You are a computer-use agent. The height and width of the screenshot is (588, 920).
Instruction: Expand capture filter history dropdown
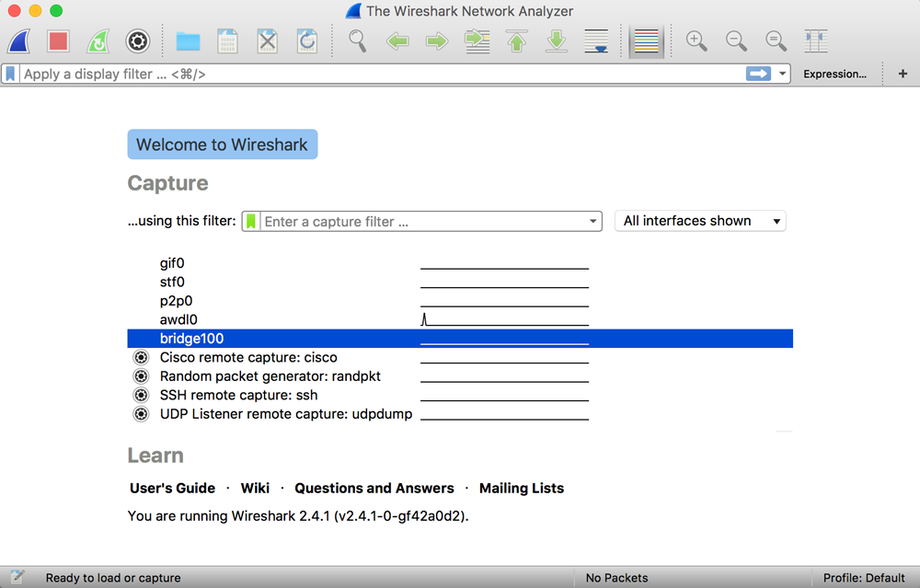[592, 221]
